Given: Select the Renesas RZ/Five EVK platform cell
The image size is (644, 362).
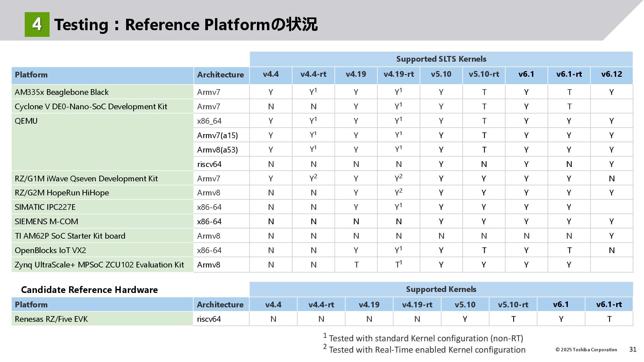Looking at the screenshot, I should point(51,319).
